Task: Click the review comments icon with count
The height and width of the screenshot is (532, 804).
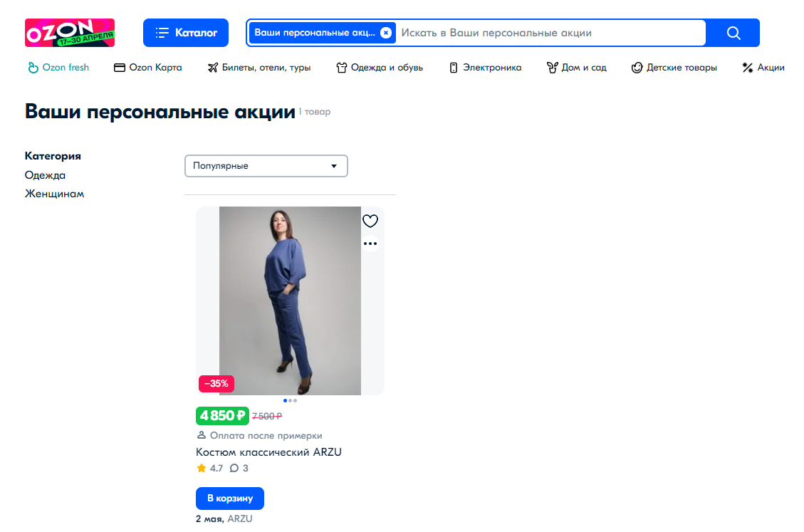Action: (239, 469)
